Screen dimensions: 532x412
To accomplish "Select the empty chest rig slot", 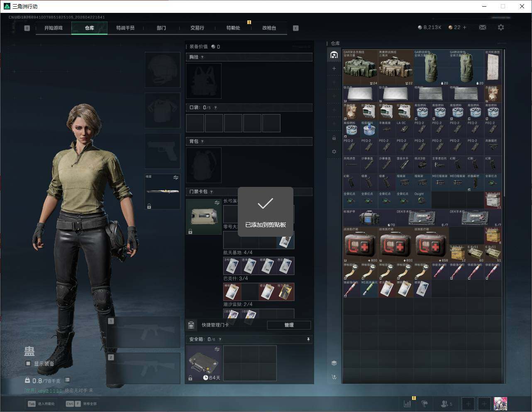I will point(204,81).
